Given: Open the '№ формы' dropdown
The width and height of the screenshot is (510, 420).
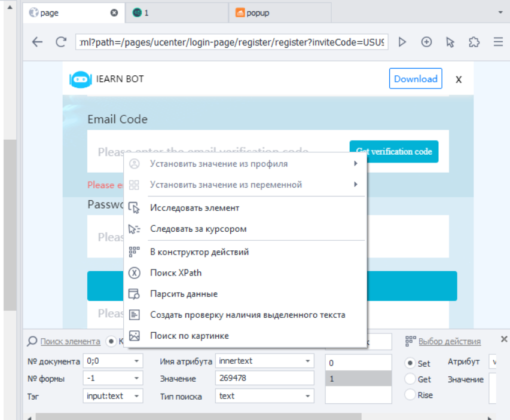Looking at the screenshot, I should point(113,378).
